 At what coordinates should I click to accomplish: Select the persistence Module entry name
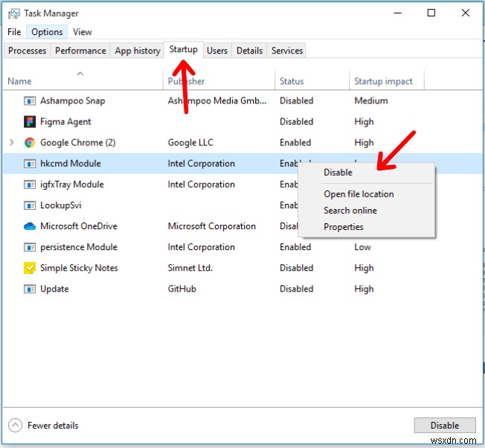[79, 247]
